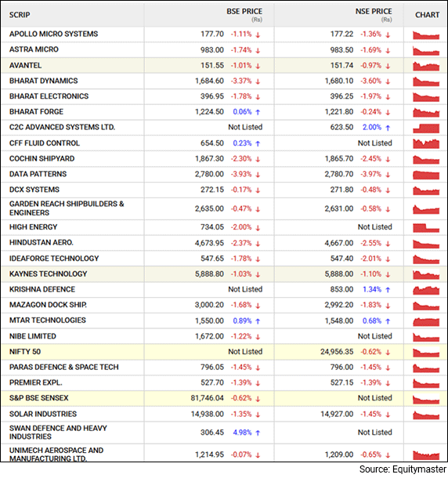Image resolution: width=448 pixels, height=478 pixels.
Task: Open the KAYNES TECHNOLOGY scrip link
Action: [x=48, y=274]
